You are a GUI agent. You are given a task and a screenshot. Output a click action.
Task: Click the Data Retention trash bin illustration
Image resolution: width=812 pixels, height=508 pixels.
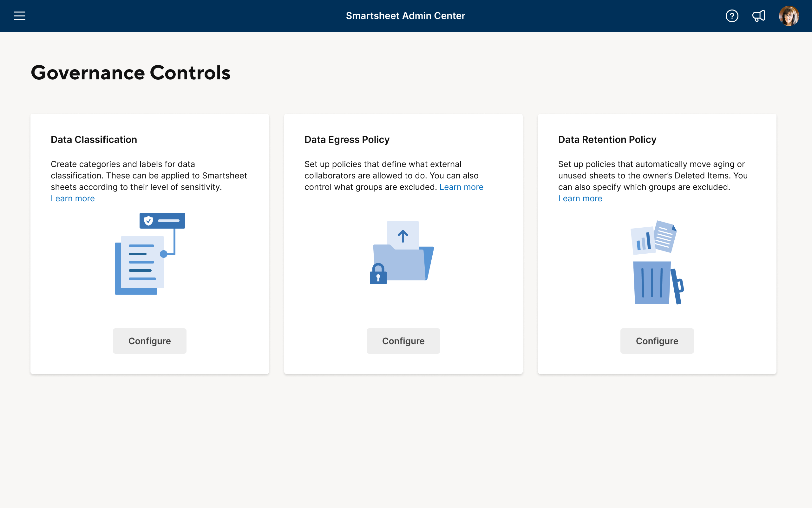tap(657, 262)
